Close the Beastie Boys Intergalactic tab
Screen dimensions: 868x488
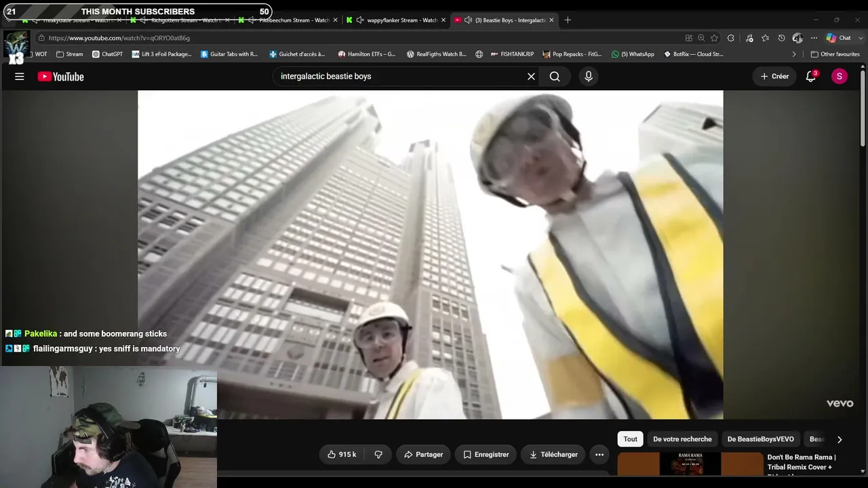click(x=551, y=20)
